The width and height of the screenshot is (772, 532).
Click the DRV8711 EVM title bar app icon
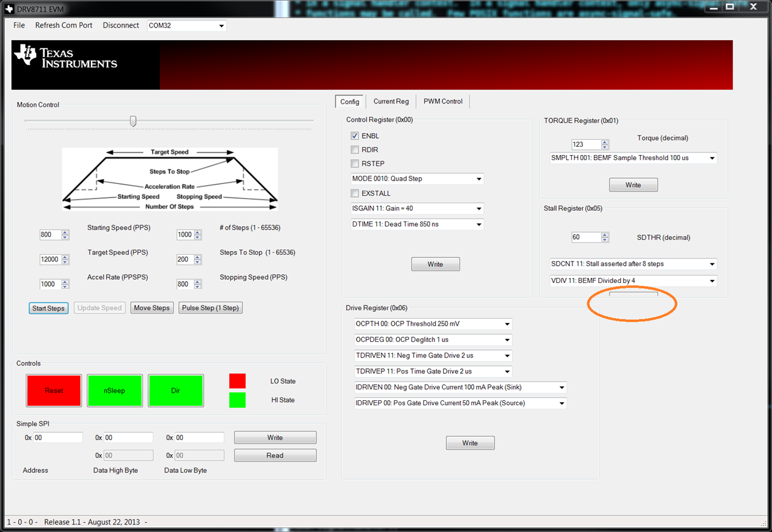8,9
